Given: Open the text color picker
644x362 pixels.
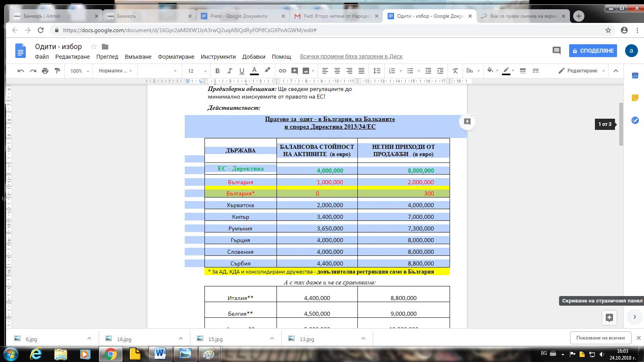Looking at the screenshot, I should click(x=254, y=71).
